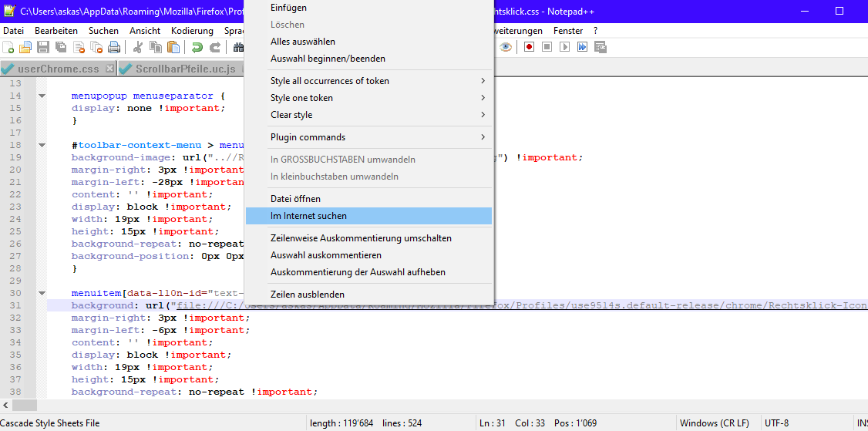Start macro recording with the red dot icon
Viewport: 868px width, 431px height.
pyautogui.click(x=529, y=47)
